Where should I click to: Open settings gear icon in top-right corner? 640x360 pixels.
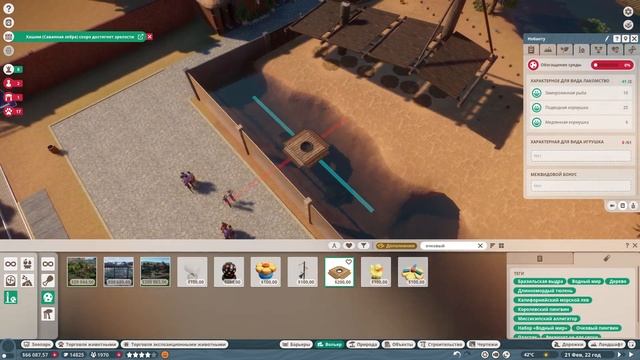coord(628,11)
